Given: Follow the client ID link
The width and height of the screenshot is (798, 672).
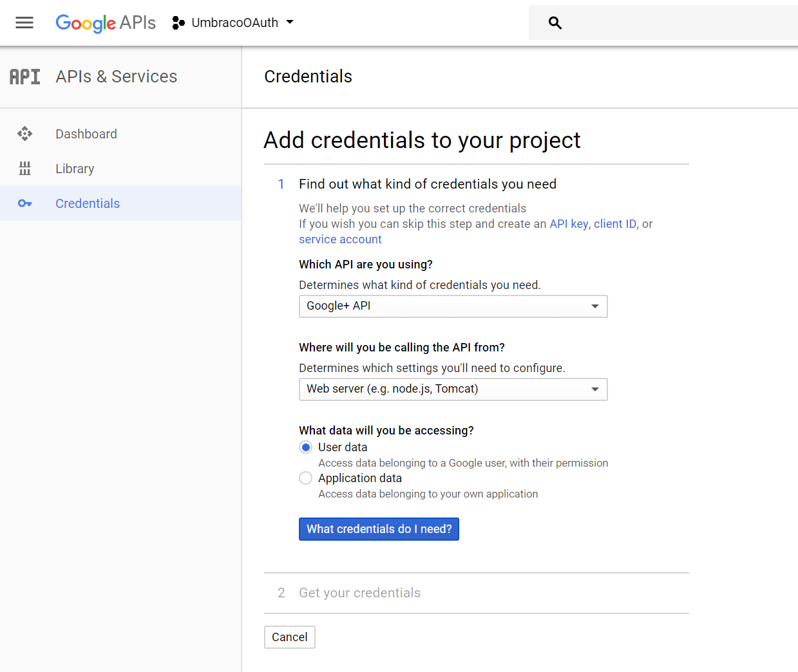Looking at the screenshot, I should [615, 224].
